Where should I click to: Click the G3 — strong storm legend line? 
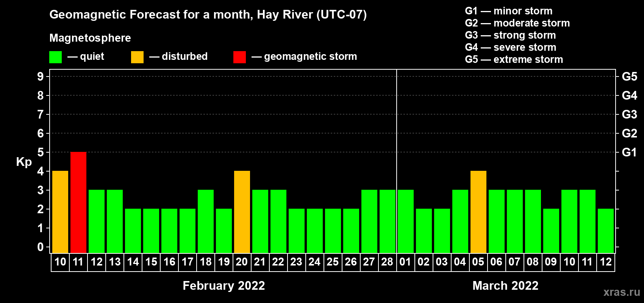click(511, 35)
